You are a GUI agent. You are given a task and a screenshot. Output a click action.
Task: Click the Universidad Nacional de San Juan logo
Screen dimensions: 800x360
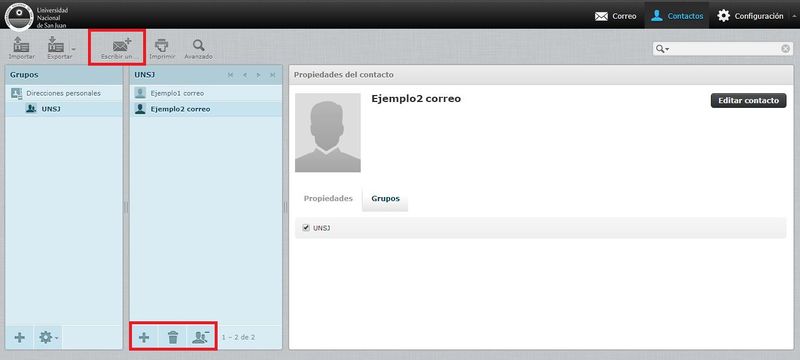tap(37, 16)
